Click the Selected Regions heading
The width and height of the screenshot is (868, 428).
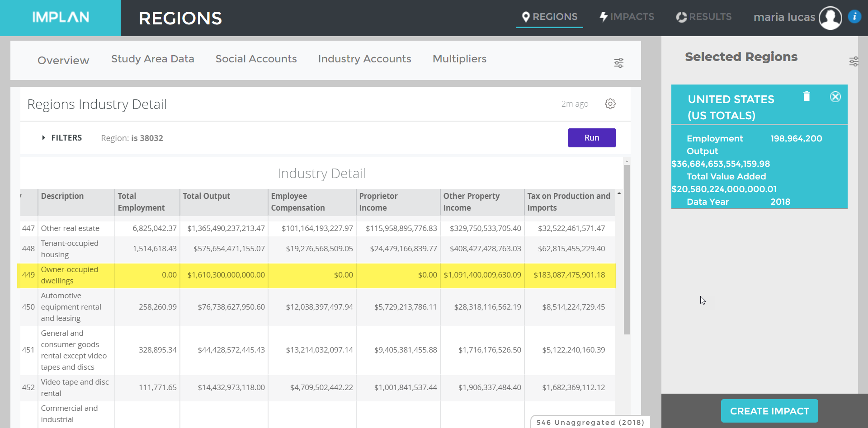pos(741,57)
